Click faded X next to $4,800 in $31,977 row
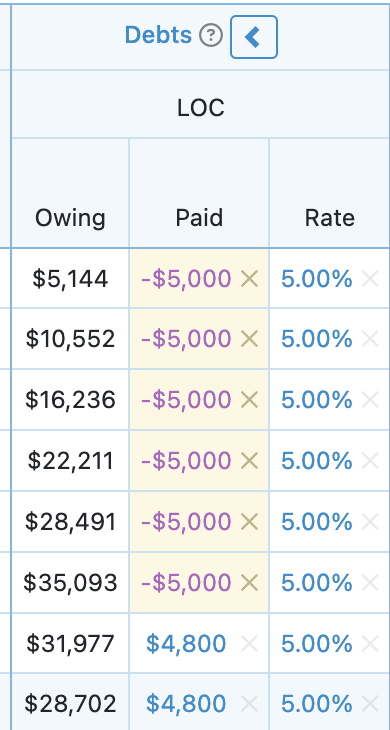 (x=249, y=643)
